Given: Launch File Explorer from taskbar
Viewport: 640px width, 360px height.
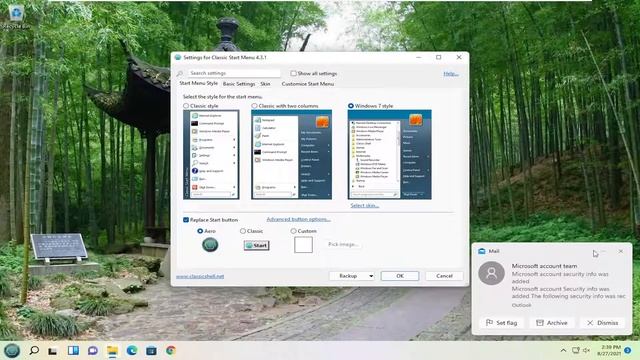Looking at the screenshot, I should [112, 350].
